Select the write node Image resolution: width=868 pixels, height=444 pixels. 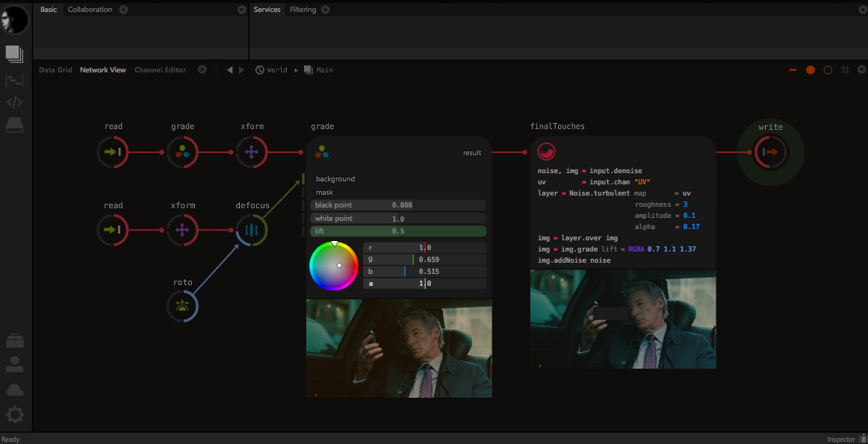771,151
